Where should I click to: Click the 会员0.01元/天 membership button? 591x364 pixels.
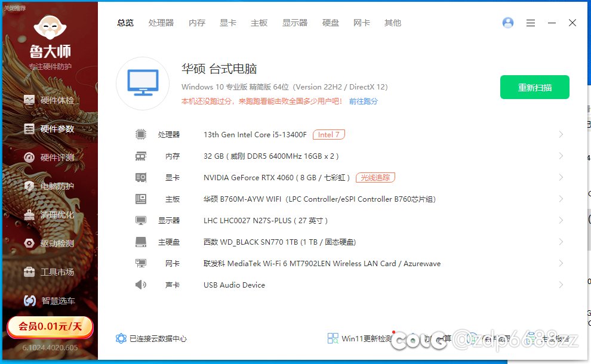tap(50, 326)
